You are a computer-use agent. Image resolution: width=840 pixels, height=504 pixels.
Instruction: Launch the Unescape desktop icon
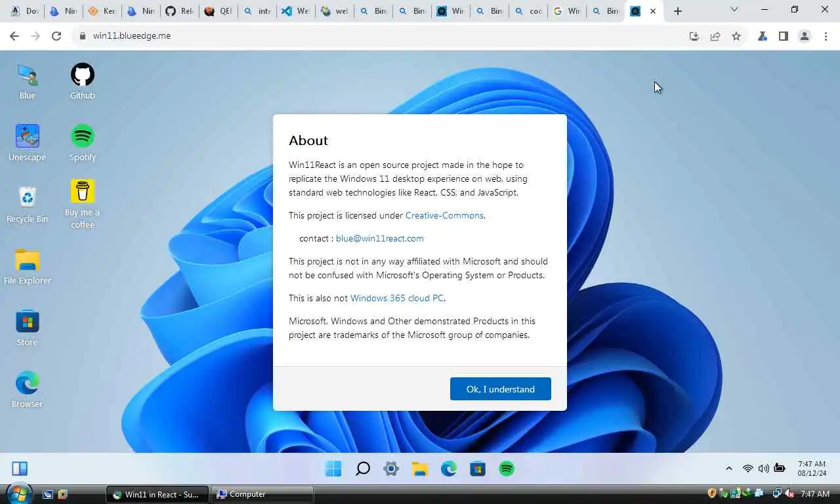[27, 143]
